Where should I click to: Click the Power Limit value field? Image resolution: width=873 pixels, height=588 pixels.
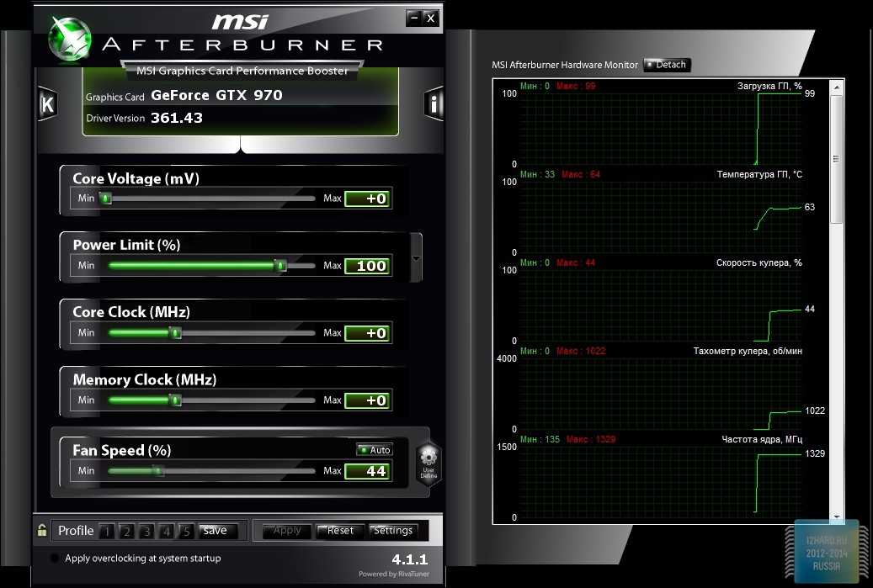coord(367,266)
